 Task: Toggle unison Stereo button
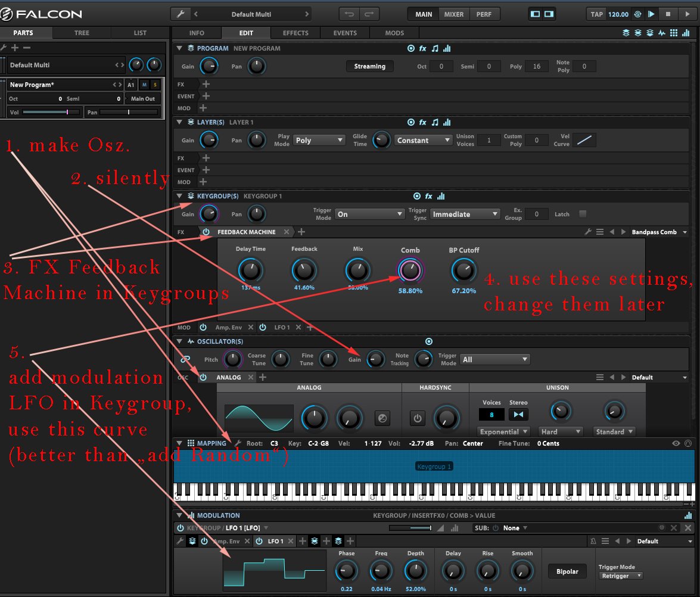[518, 414]
